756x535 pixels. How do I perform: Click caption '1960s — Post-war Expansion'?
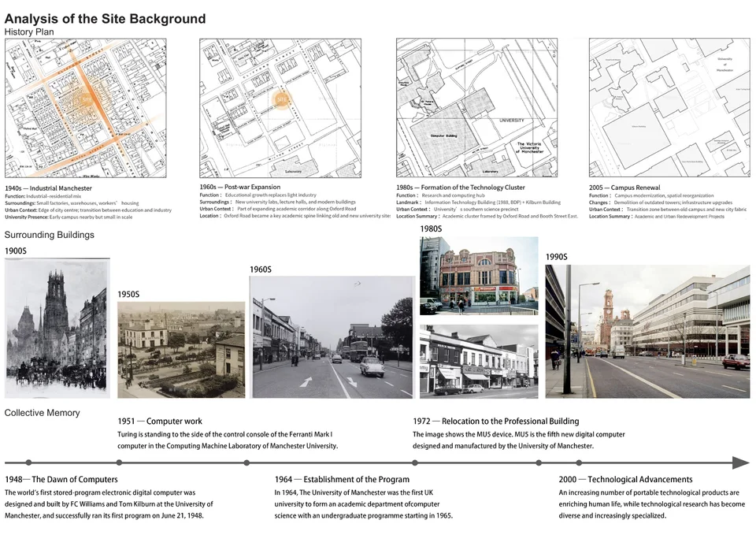(240, 187)
